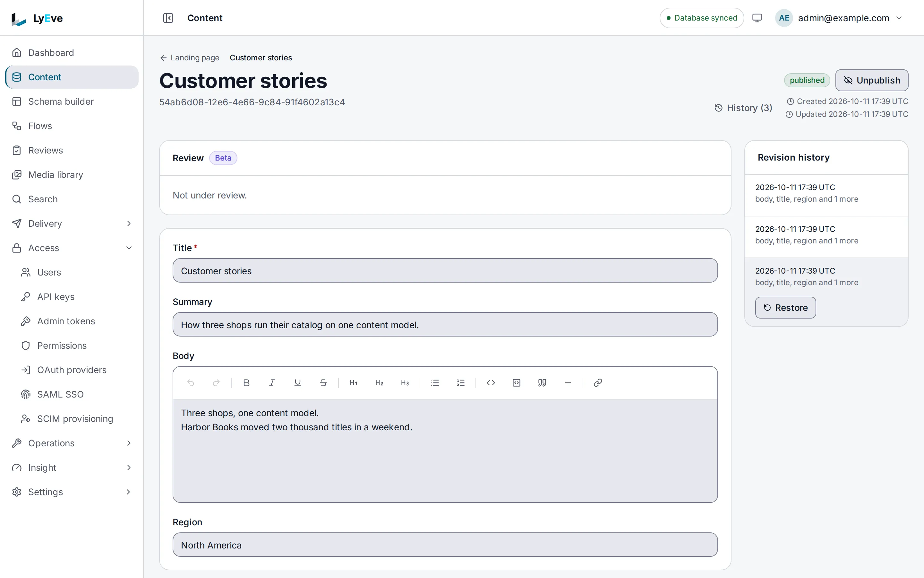The width and height of the screenshot is (924, 578).
Task: Click the Database synced status badge
Action: pyautogui.click(x=701, y=18)
